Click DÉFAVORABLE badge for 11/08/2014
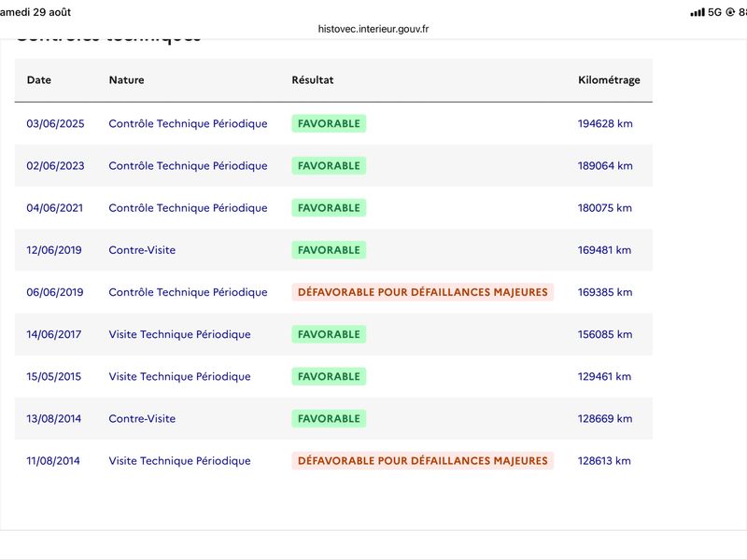Image resolution: width=747 pixels, height=560 pixels. click(x=423, y=460)
